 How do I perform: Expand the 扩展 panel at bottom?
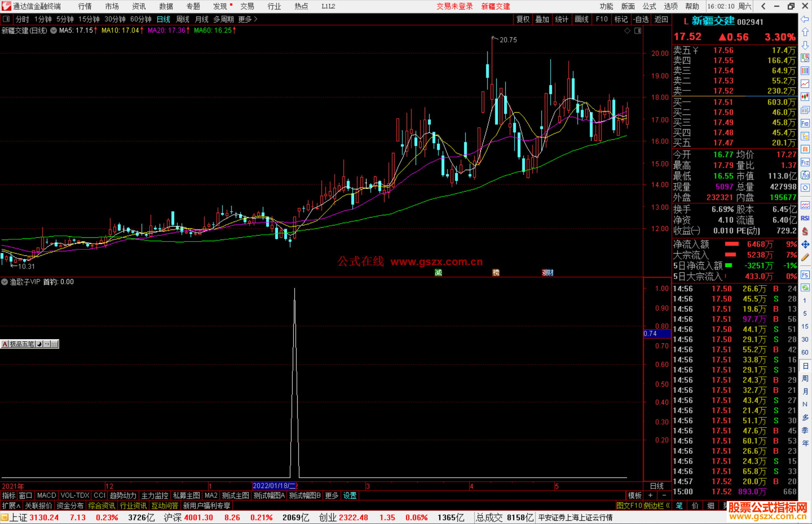[x=12, y=506]
